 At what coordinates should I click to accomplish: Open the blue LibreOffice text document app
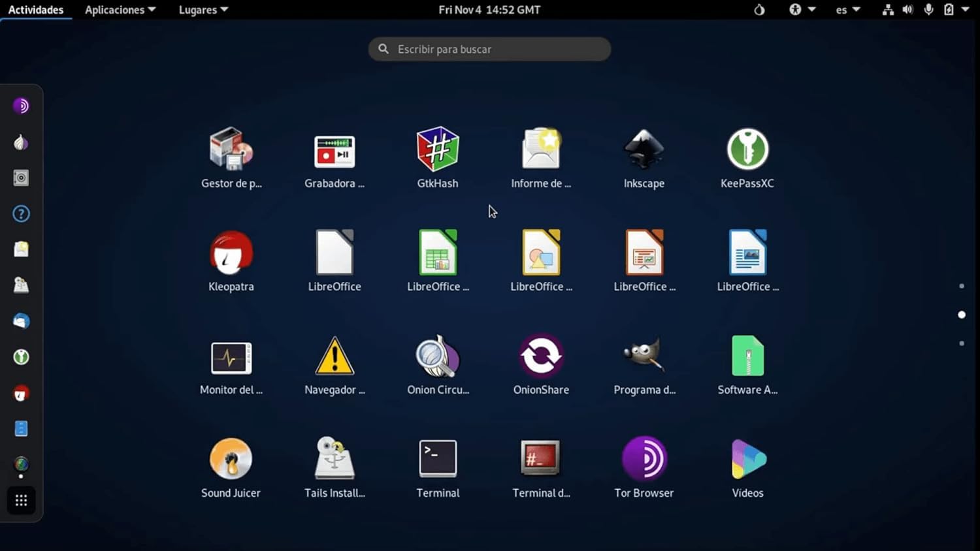747,252
